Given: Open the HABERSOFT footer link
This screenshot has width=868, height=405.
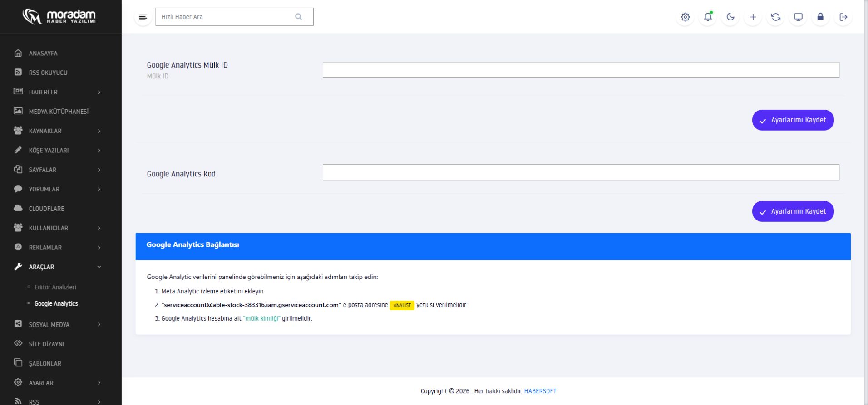Looking at the screenshot, I should point(540,391).
